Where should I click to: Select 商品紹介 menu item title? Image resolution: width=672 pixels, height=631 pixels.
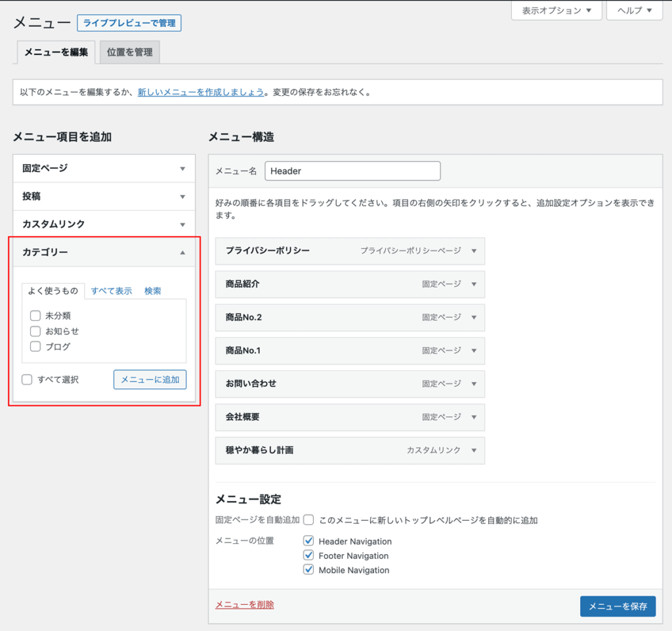[243, 284]
